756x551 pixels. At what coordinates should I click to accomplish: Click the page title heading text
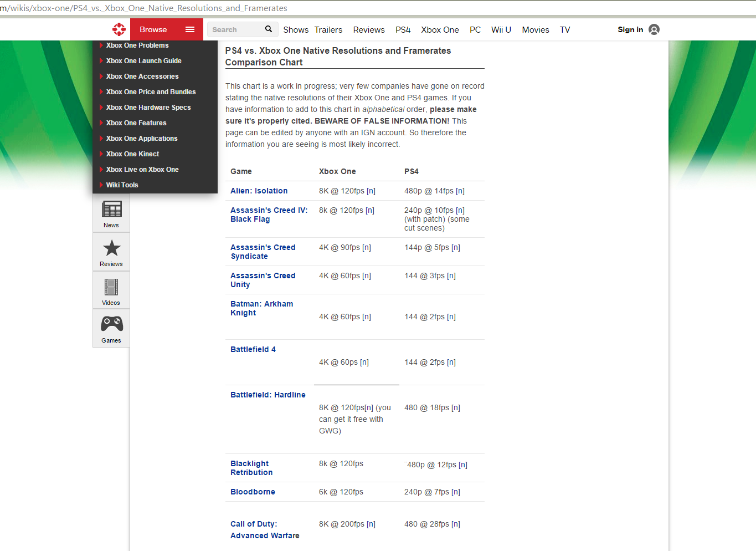(338, 57)
